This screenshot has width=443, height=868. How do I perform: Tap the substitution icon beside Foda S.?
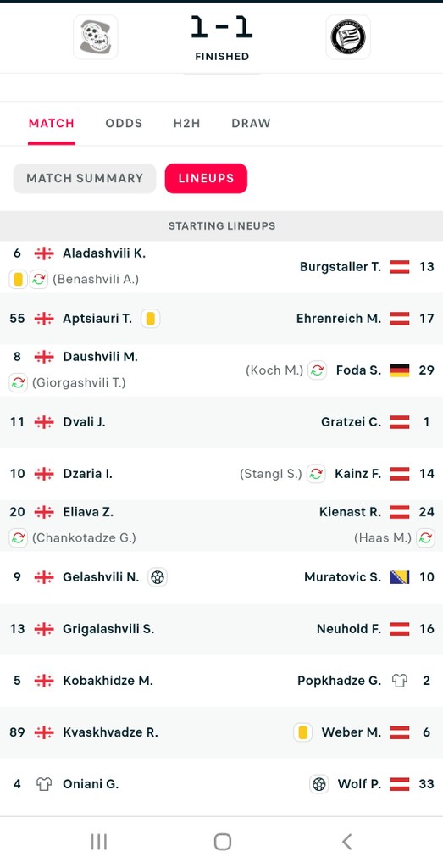point(316,370)
